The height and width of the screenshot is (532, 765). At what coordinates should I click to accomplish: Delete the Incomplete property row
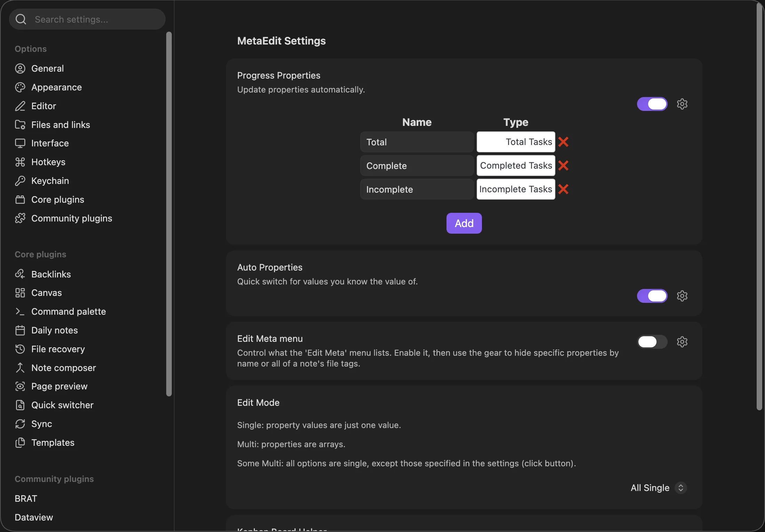(x=563, y=189)
